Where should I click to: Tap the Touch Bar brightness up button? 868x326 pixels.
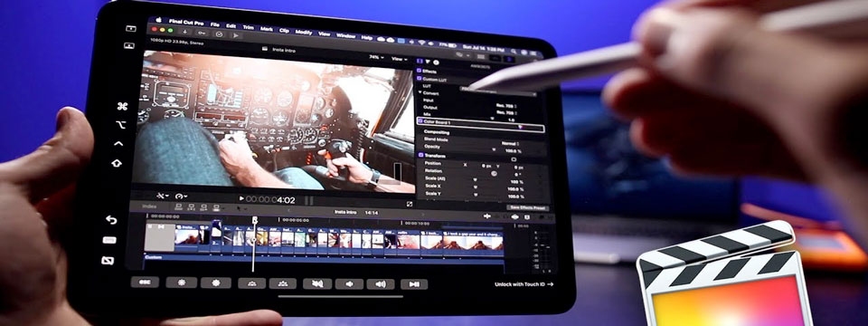click(x=216, y=283)
